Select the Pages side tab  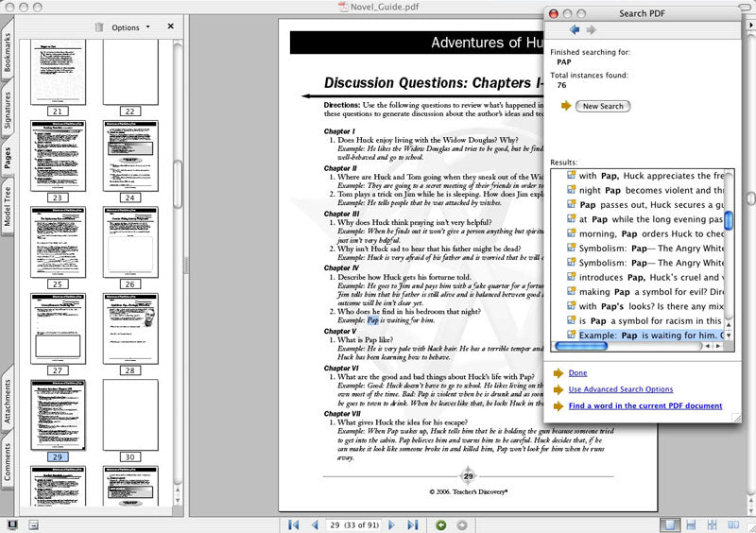click(x=8, y=159)
